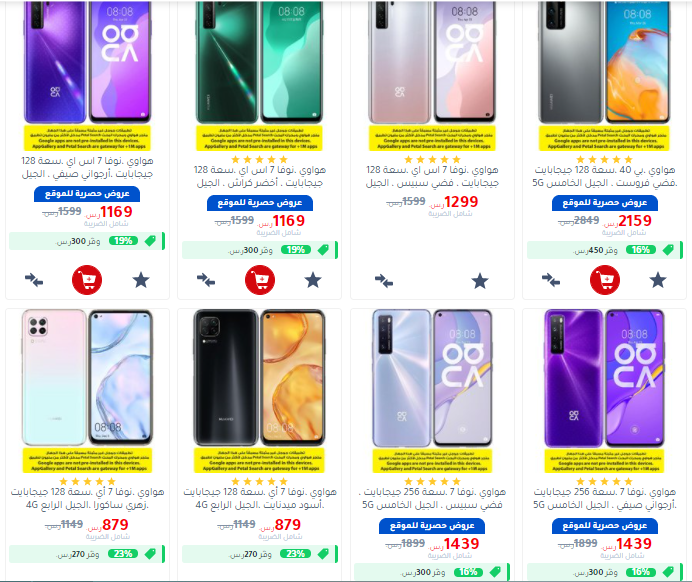Favorite the silver Nova 7 SE star

[480, 281]
